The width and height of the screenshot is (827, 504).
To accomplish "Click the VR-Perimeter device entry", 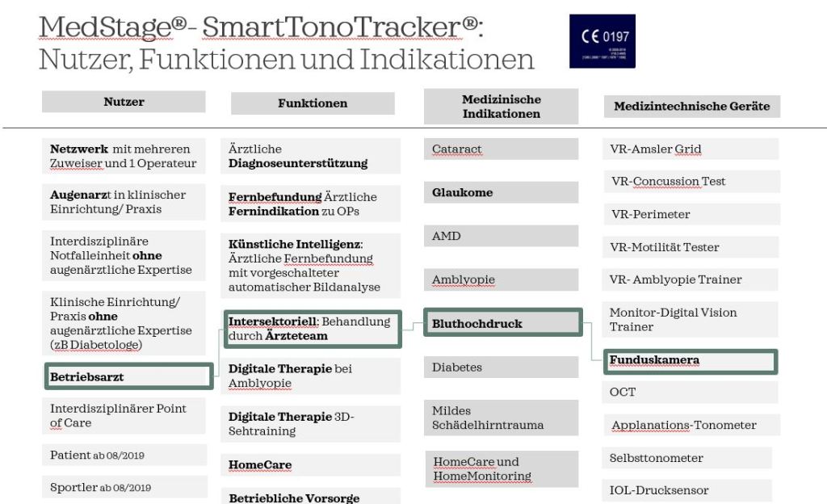I will [x=691, y=214].
